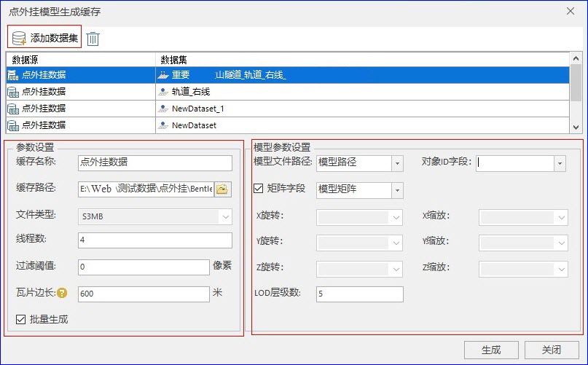Click dataset icon in highlighted 山隧道 row
The width and height of the screenshot is (588, 365).
coord(163,75)
